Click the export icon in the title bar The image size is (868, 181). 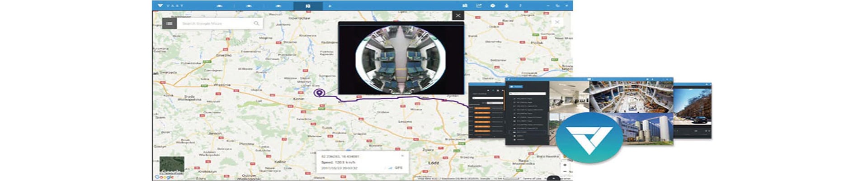(x=479, y=5)
